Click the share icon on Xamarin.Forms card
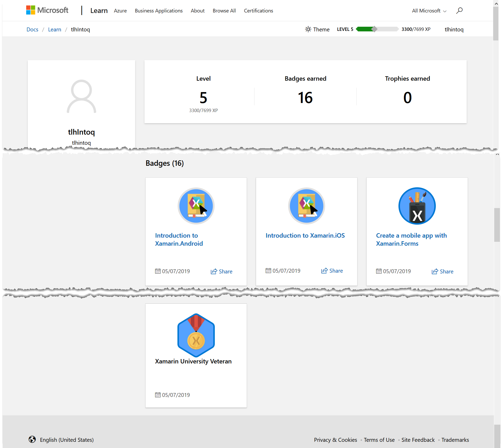 pos(435,271)
